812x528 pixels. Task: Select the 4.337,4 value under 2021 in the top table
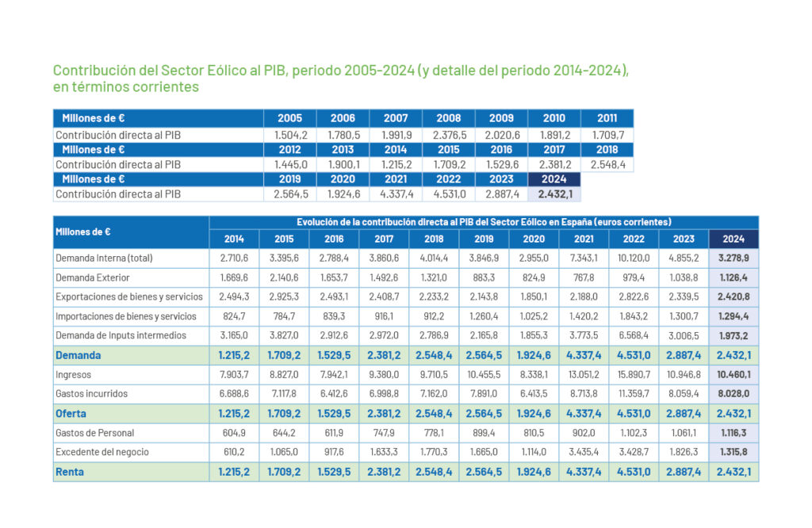(396, 194)
